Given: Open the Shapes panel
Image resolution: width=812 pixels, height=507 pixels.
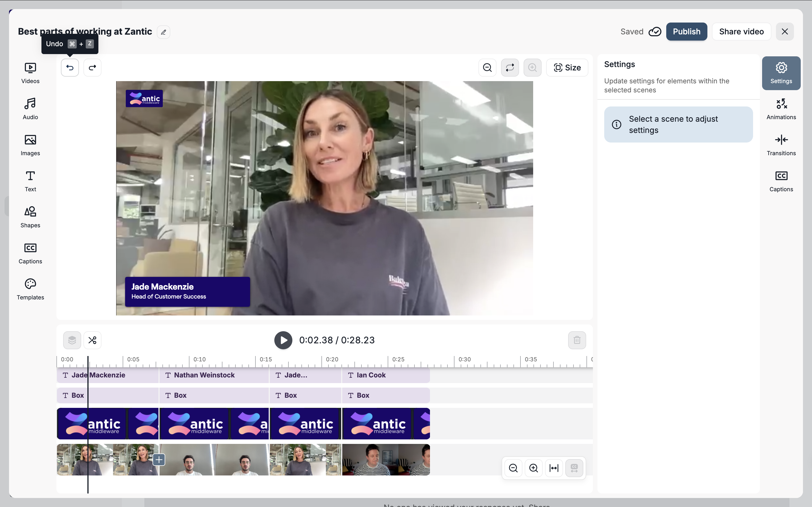Looking at the screenshot, I should (30, 217).
